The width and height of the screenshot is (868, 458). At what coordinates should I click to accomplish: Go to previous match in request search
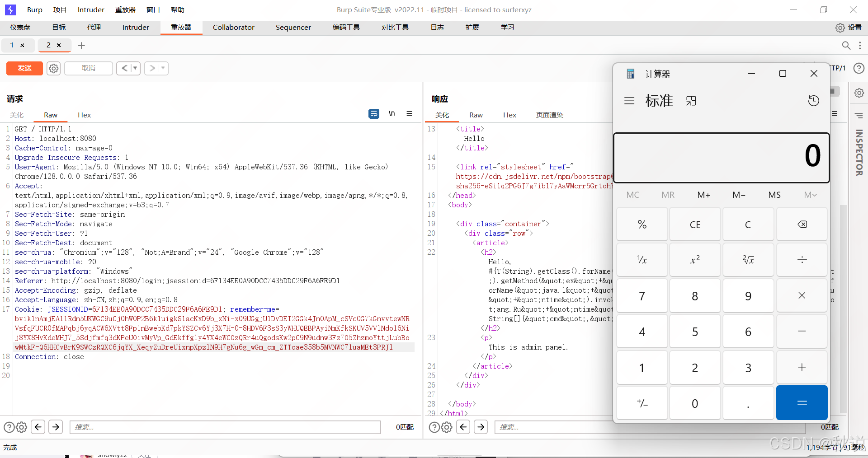pyautogui.click(x=38, y=427)
